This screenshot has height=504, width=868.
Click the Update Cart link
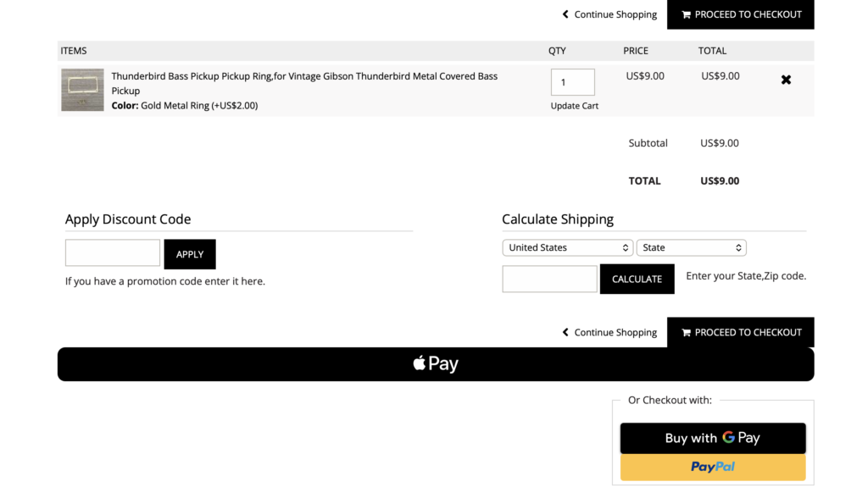[574, 106]
